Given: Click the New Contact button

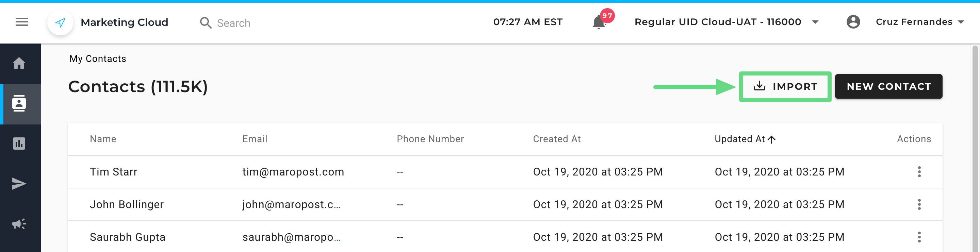Looking at the screenshot, I should coord(888,87).
